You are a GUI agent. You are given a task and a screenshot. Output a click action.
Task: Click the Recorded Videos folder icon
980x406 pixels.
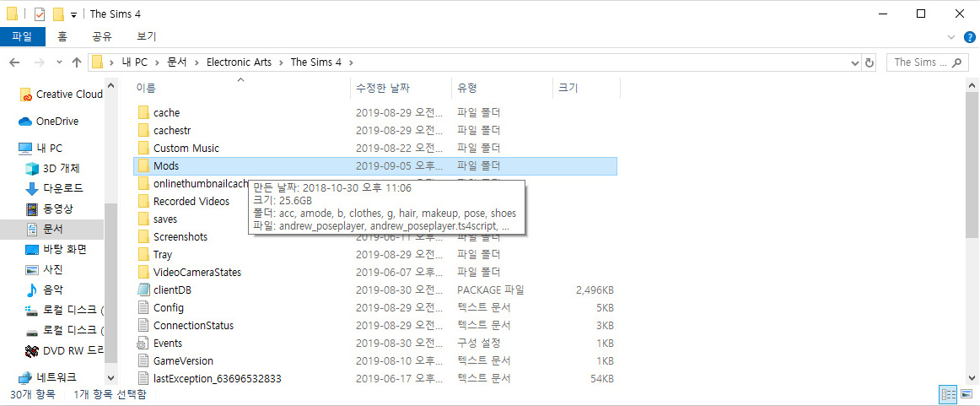click(x=143, y=202)
